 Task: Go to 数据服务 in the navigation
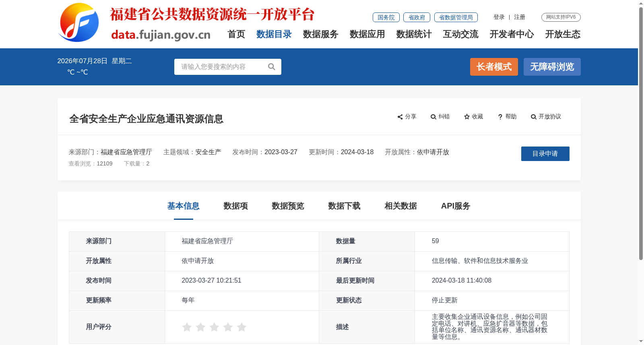(321, 34)
